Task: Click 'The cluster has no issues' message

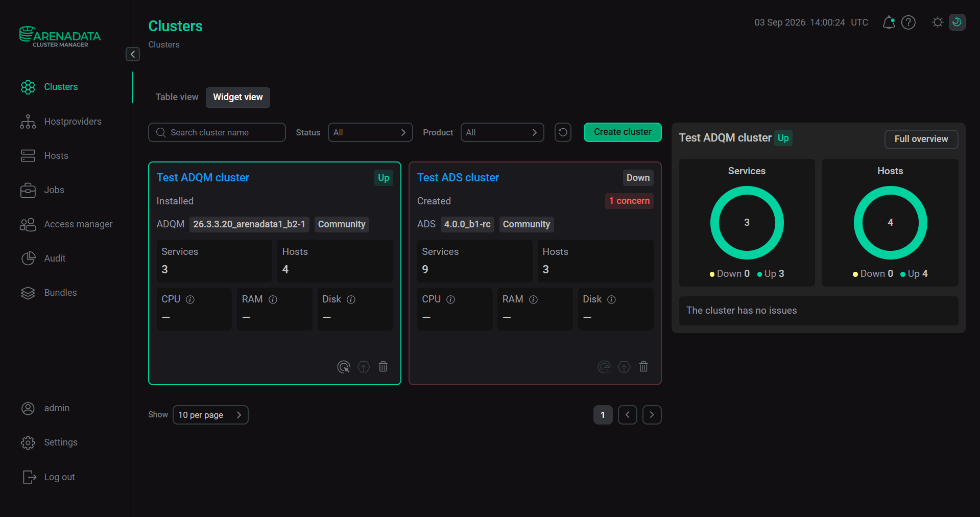Action: (742, 311)
